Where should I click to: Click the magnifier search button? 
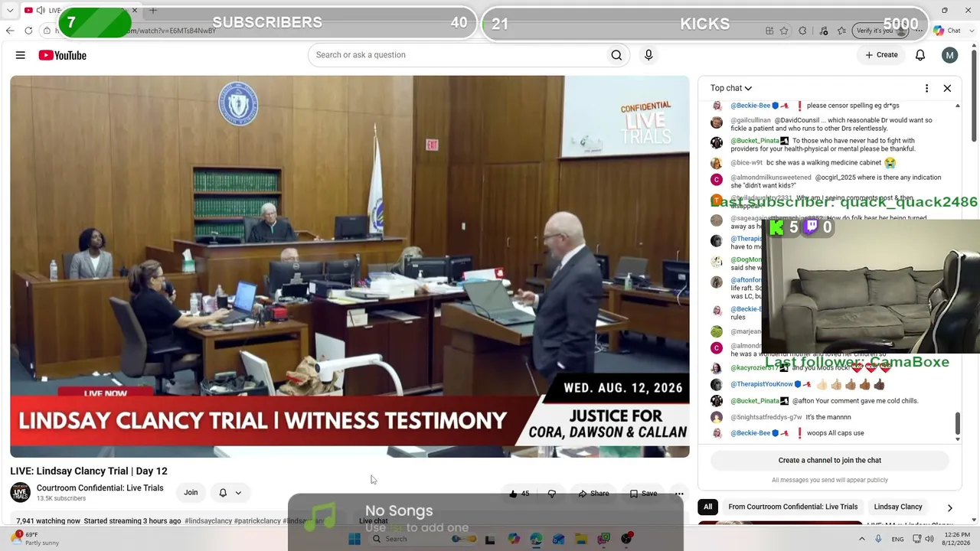(x=616, y=55)
